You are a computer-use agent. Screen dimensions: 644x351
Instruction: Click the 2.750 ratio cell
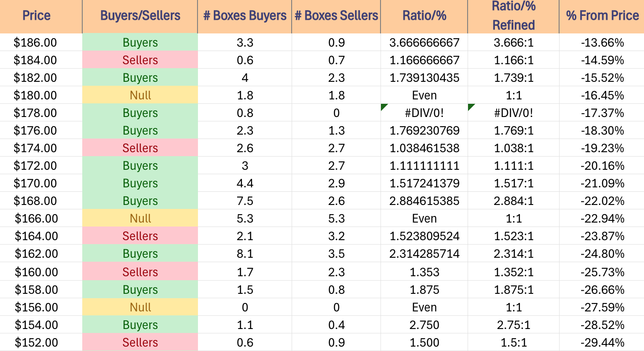point(424,325)
